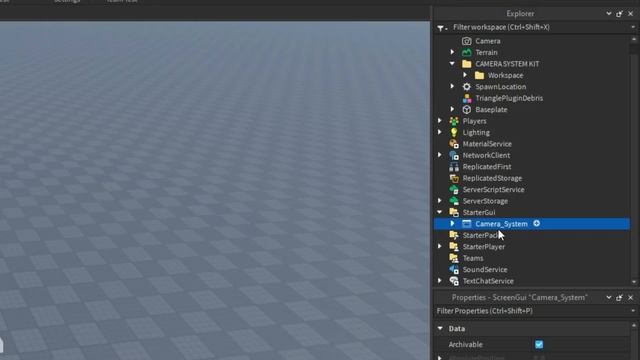640x360 pixels.
Task: Click the Players service icon
Action: pyautogui.click(x=454, y=121)
